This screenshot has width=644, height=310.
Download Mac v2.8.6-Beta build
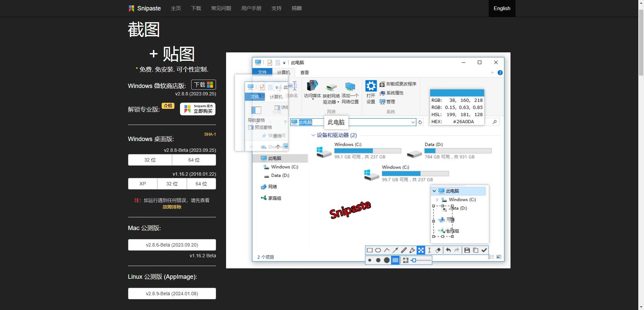pos(172,245)
